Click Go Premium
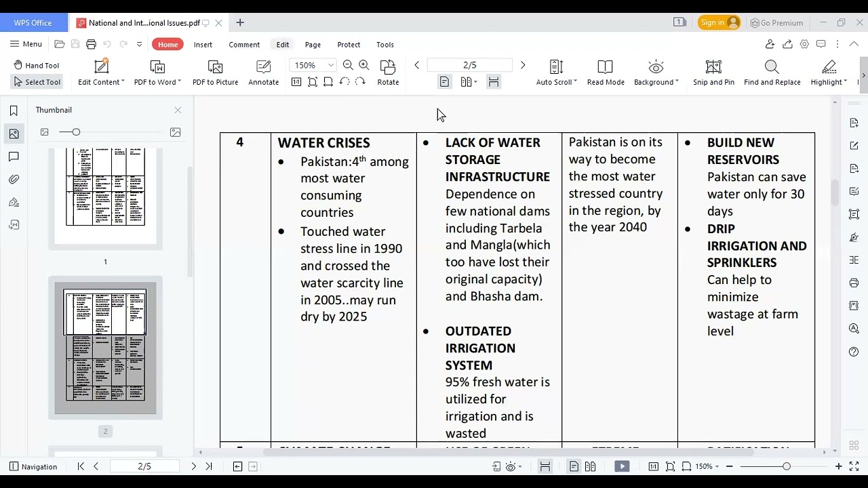This screenshot has width=868, height=488. [x=776, y=23]
